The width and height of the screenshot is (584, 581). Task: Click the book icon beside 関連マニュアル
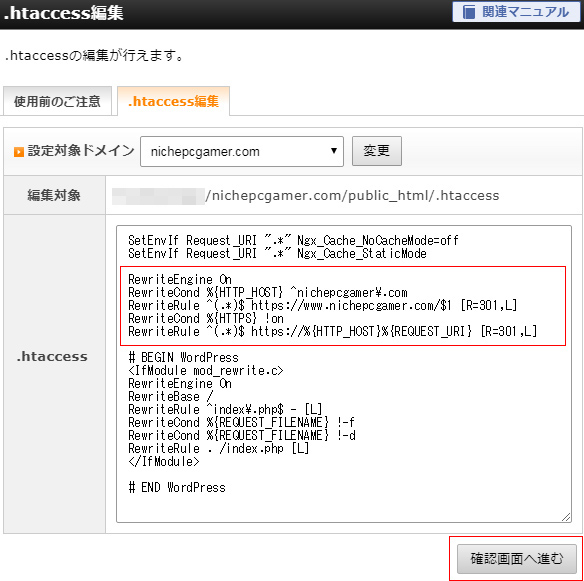tap(469, 12)
